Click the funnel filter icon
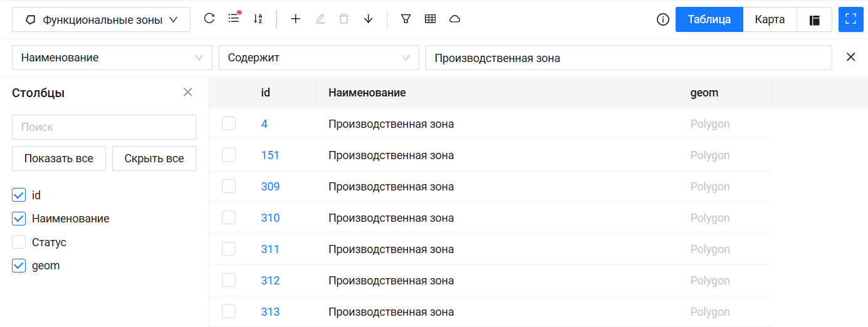Screen dimensions: 868x327 [x=406, y=19]
